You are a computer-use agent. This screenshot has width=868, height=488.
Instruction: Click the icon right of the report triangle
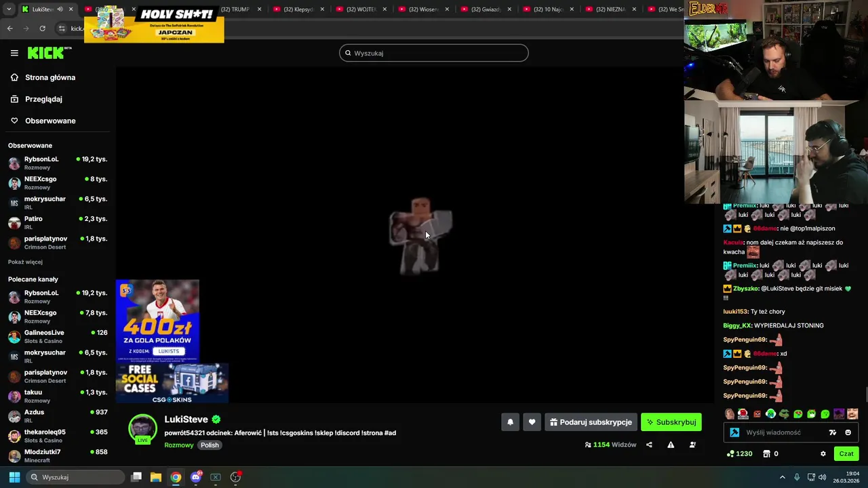tap(692, 445)
